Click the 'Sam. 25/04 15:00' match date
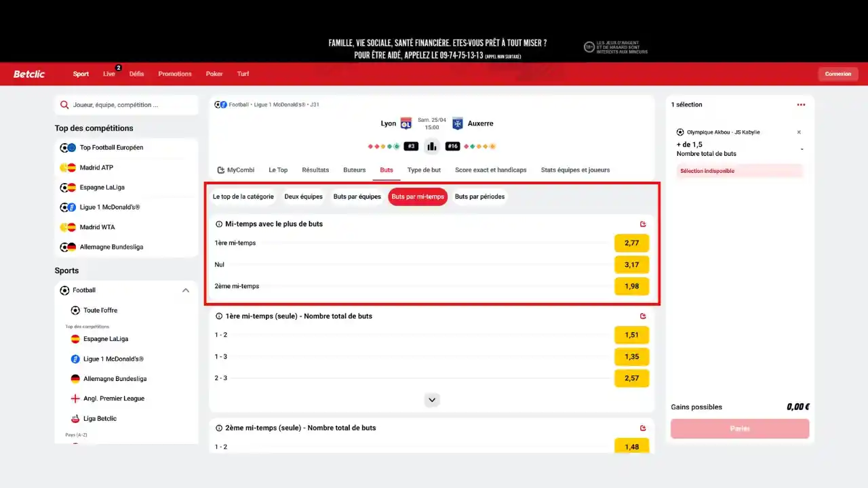 point(432,123)
